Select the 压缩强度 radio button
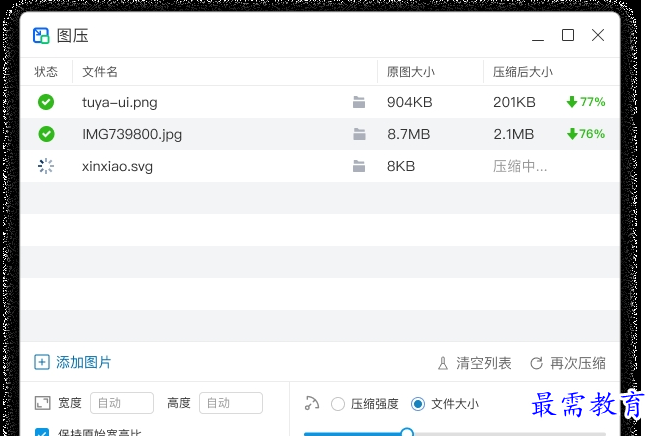 point(338,404)
